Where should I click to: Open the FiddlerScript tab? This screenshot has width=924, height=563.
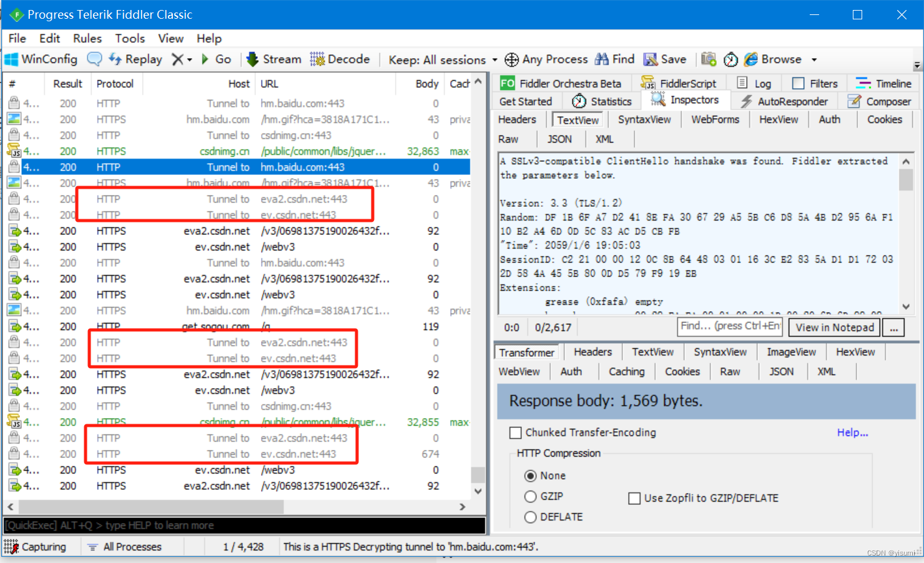point(679,83)
